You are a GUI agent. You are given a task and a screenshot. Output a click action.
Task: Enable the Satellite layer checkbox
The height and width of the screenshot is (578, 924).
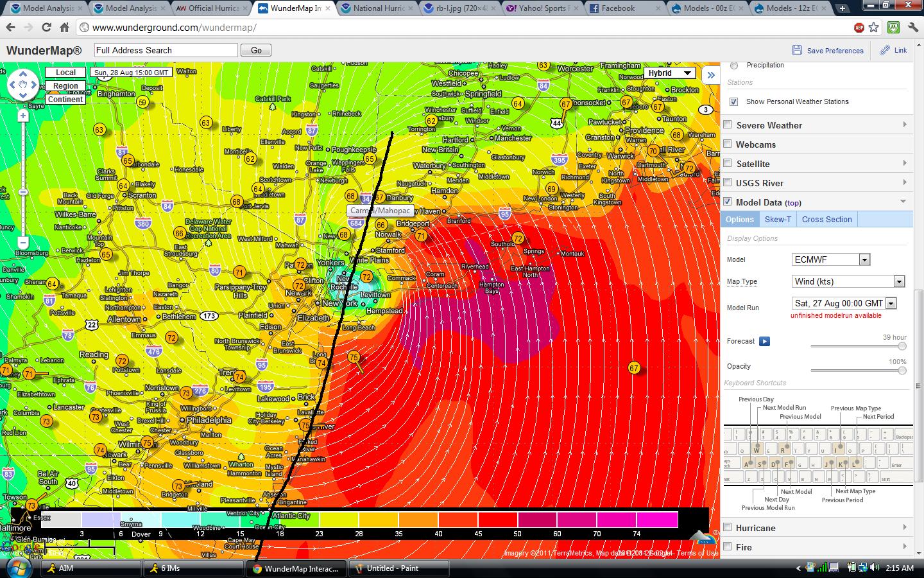tap(728, 164)
